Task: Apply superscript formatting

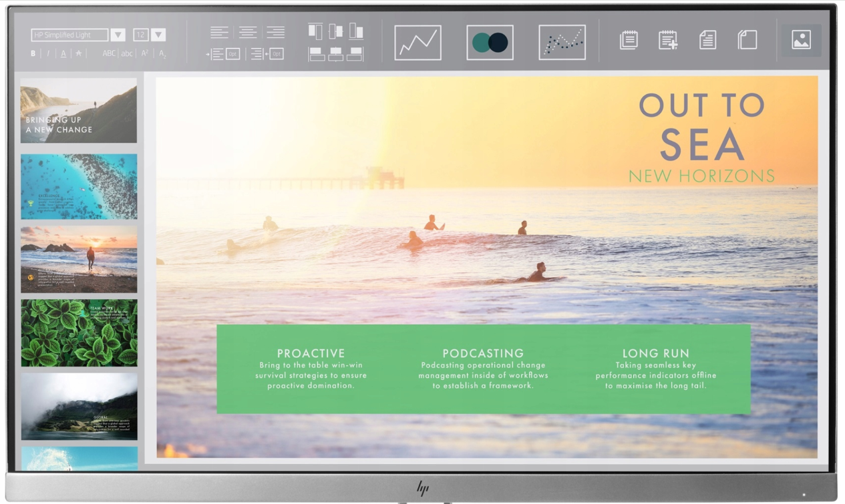Action: point(144,53)
